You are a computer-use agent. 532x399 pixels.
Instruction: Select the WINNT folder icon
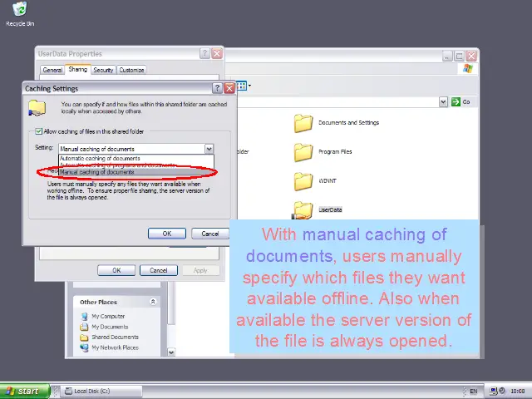pyautogui.click(x=303, y=181)
